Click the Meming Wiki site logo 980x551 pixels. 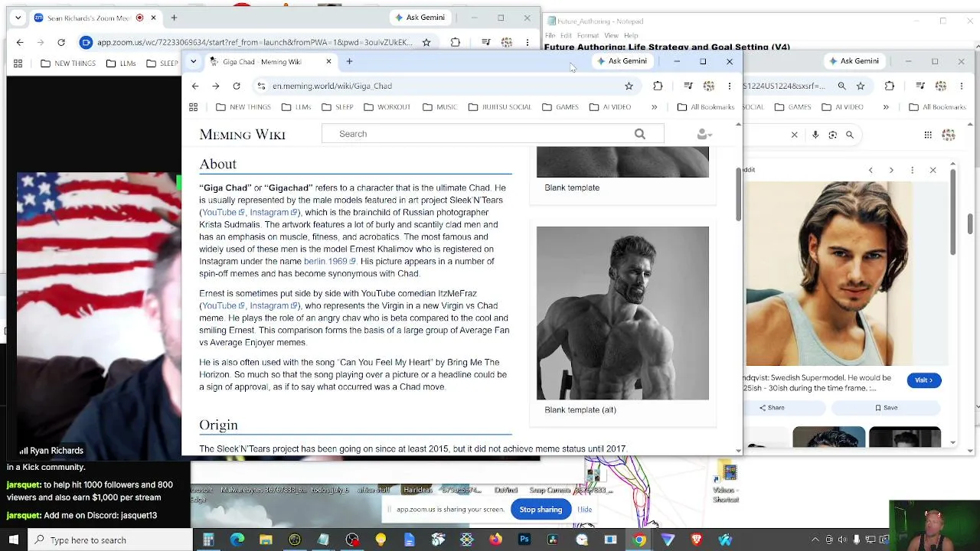(243, 135)
